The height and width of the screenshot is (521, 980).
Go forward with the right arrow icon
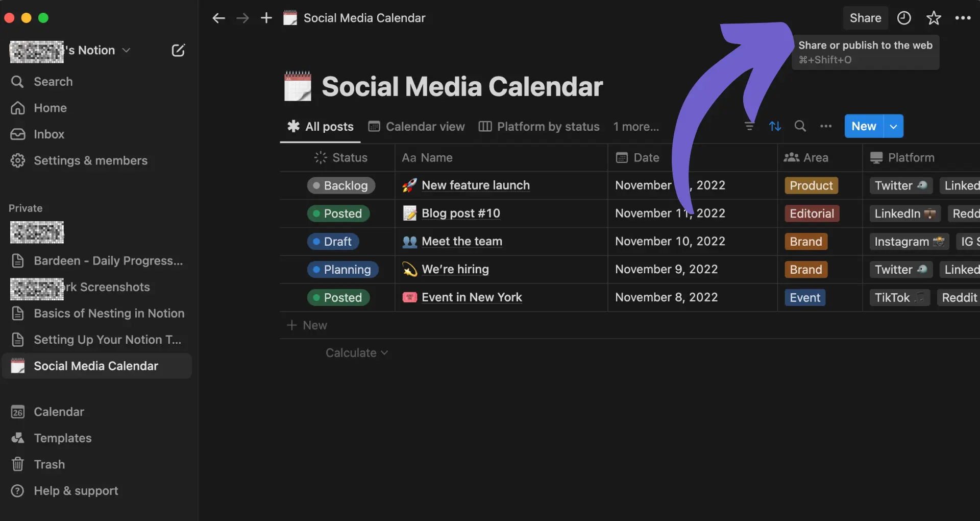[x=242, y=18]
